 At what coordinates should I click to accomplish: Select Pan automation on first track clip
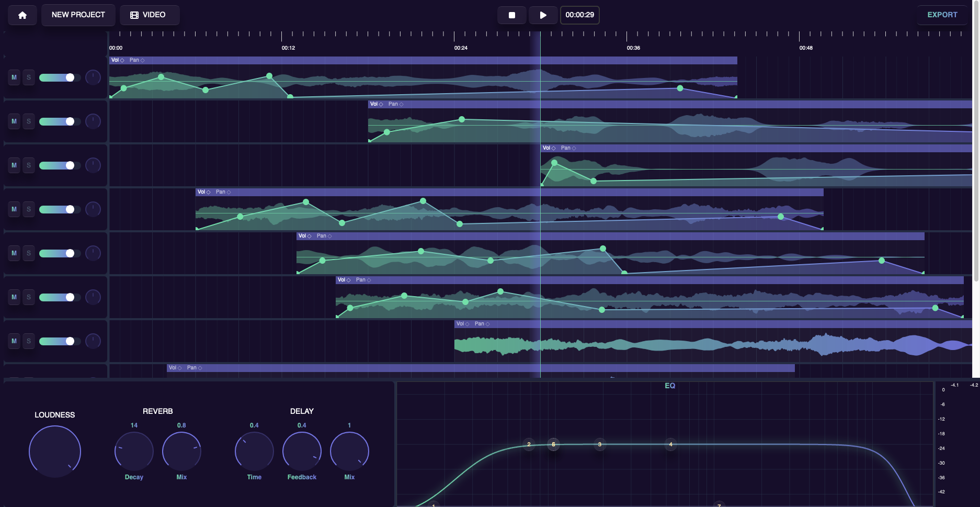[137, 60]
